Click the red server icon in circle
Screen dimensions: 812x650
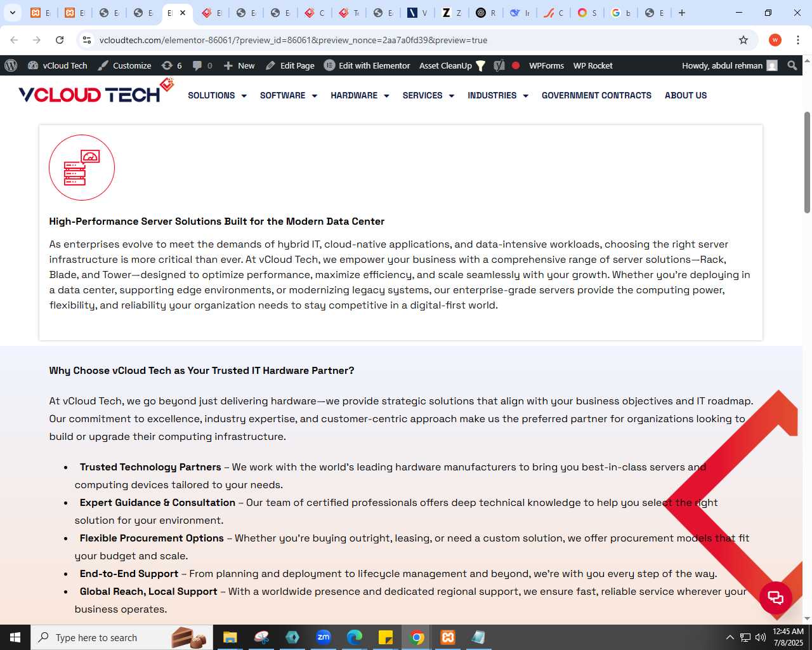[x=82, y=168]
